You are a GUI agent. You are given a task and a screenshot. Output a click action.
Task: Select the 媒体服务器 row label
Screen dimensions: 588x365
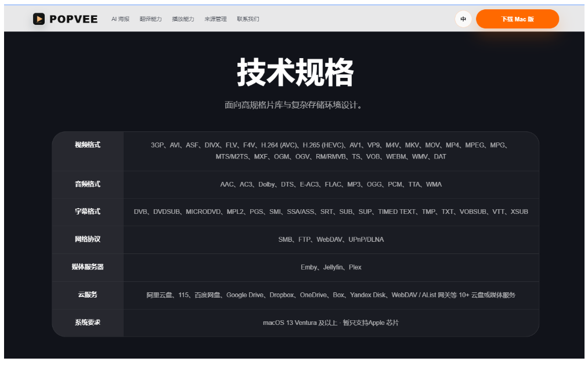[88, 267]
